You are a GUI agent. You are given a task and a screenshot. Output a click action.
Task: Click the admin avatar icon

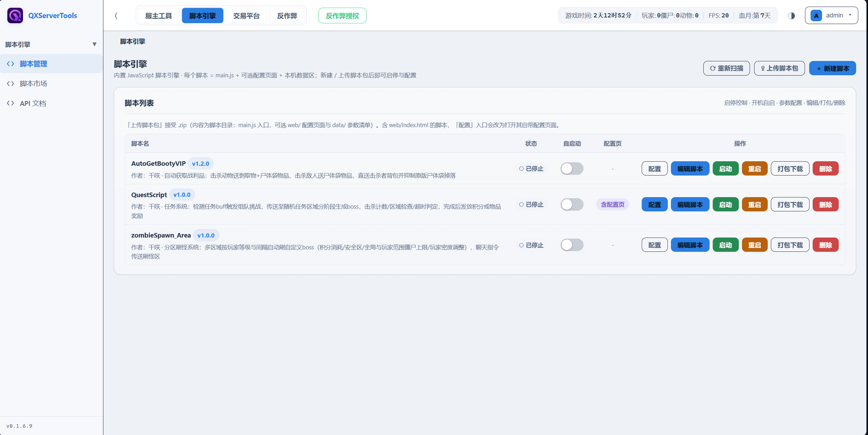pos(816,15)
